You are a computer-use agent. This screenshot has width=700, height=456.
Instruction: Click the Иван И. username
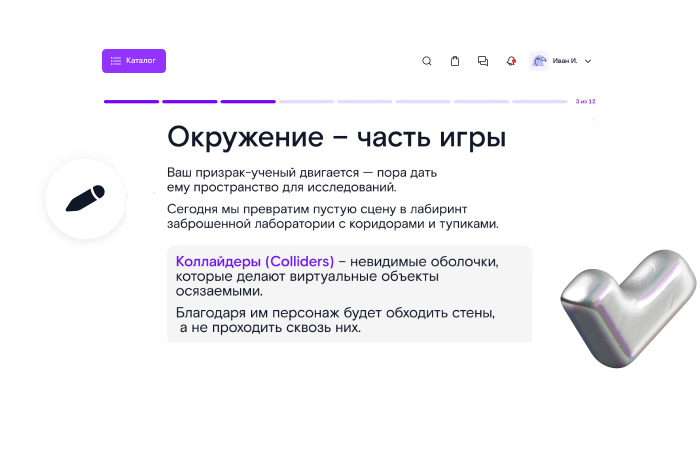tap(565, 61)
